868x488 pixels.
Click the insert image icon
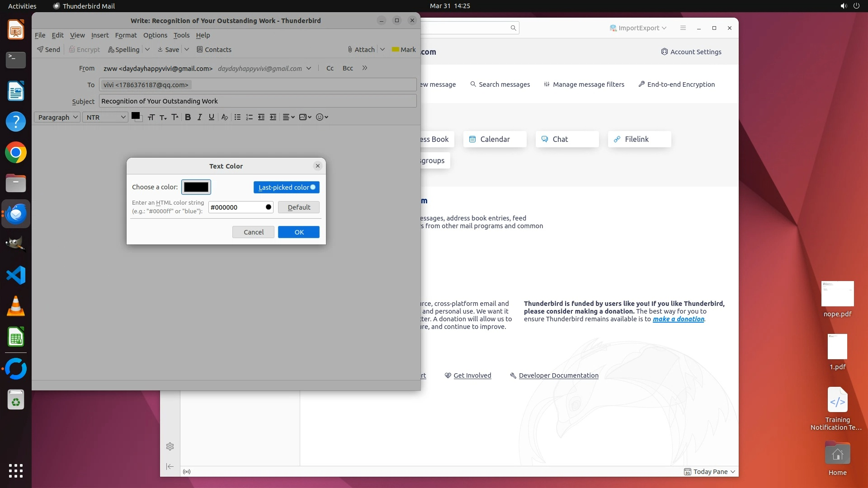(303, 117)
